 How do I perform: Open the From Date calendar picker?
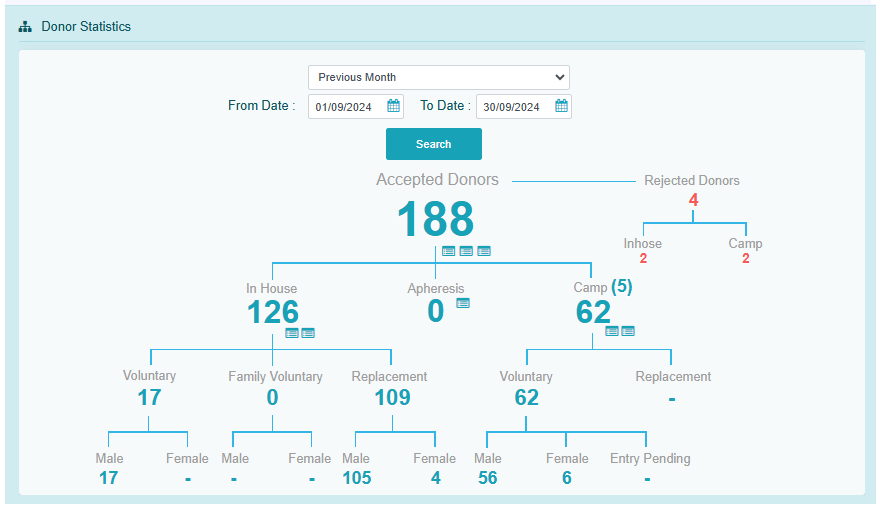coord(394,106)
